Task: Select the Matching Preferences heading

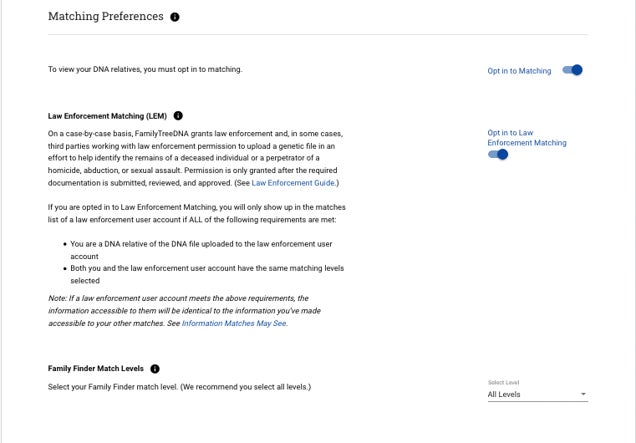Action: coord(105,16)
